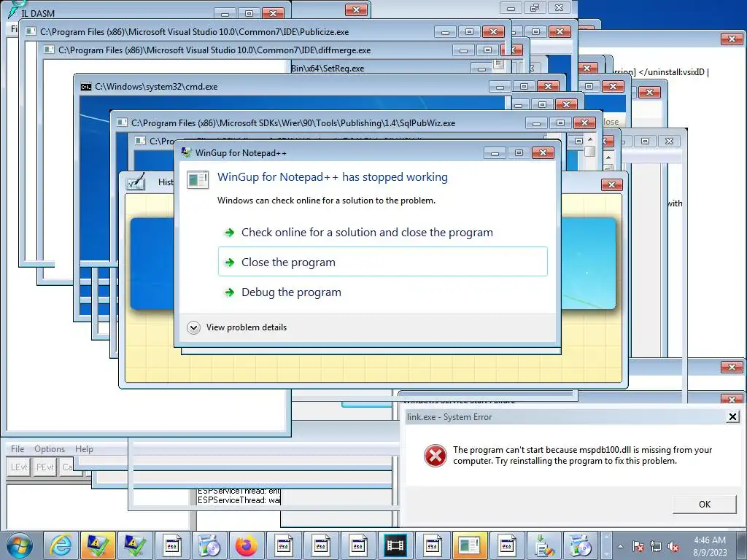Screen dimensions: 747x560
Task: Click the LEvt toolbar button
Action: (x=19, y=467)
